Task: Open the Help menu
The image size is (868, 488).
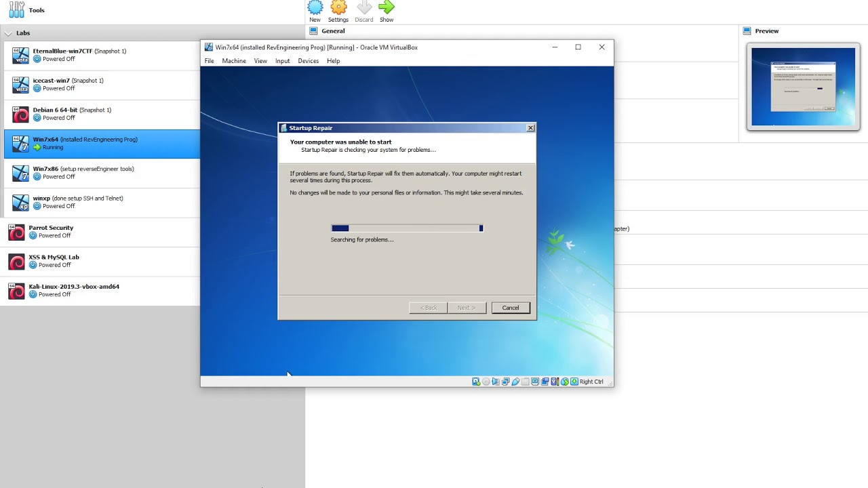Action: coord(333,61)
